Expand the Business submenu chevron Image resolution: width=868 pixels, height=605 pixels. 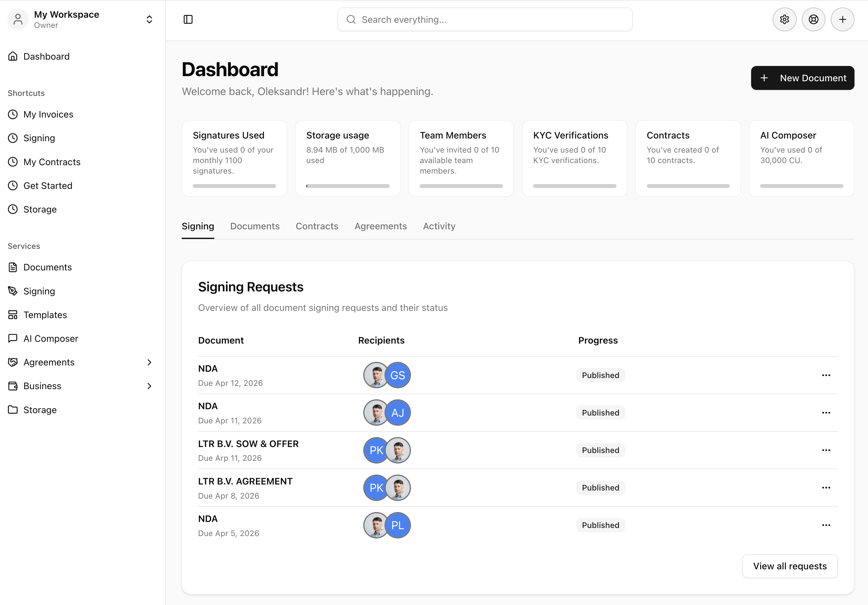click(x=149, y=386)
